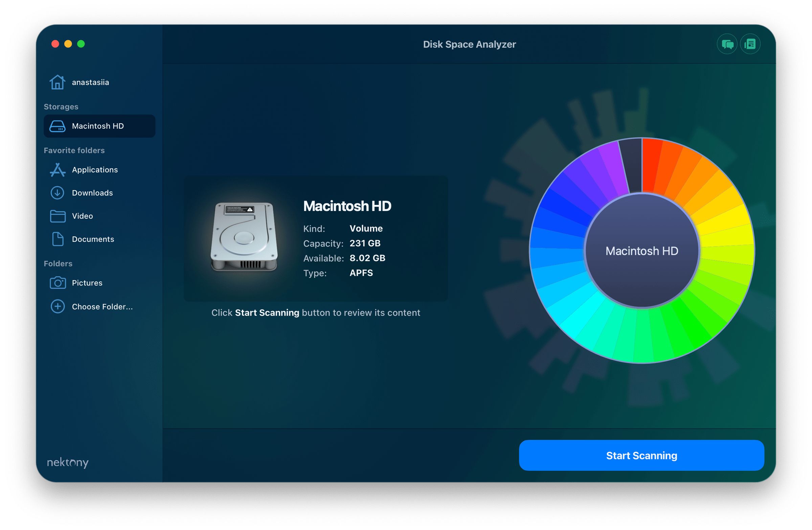812x530 pixels.
Task: Select the Pictures folder entry
Action: click(87, 282)
